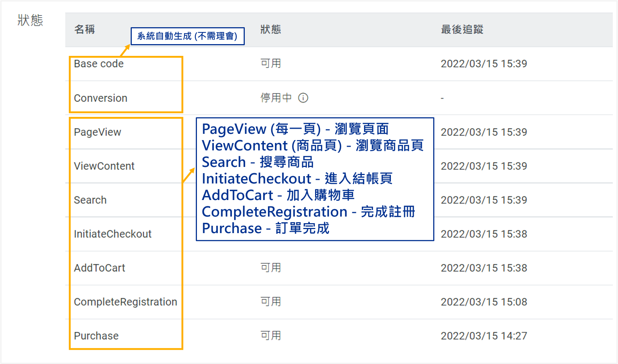Select the Conversion event name
This screenshot has height=364, width=618.
click(x=100, y=98)
